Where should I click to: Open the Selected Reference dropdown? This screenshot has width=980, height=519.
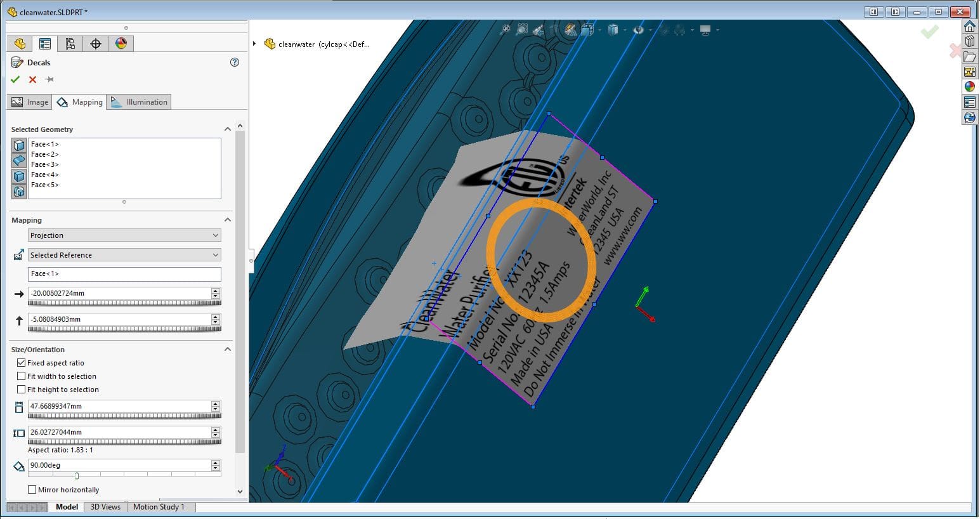pyautogui.click(x=216, y=254)
